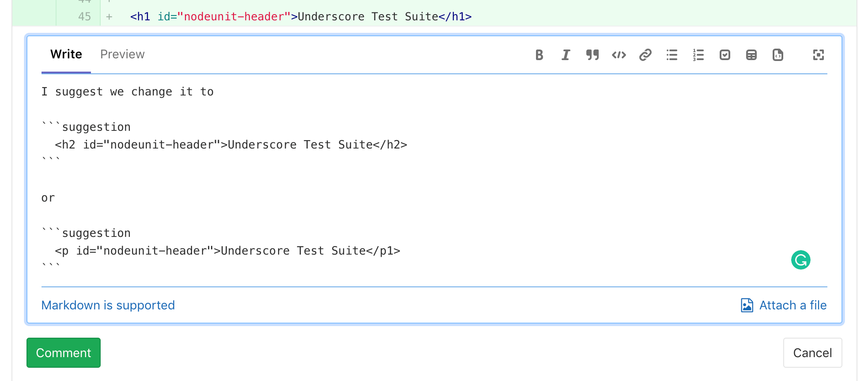The image size is (868, 381).
Task: Click line number 45 in the diff
Action: point(84,17)
